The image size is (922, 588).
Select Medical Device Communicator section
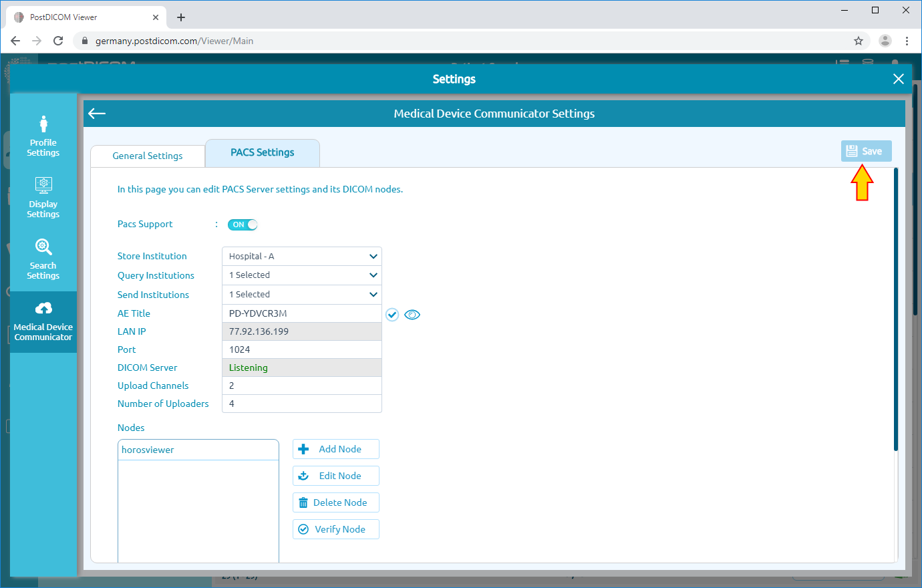(x=43, y=321)
